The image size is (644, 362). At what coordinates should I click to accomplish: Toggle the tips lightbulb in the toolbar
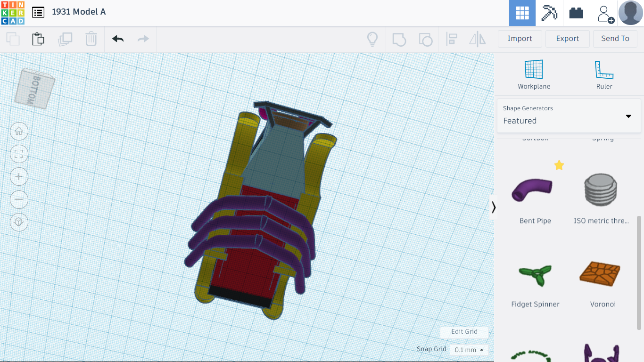coord(372,39)
